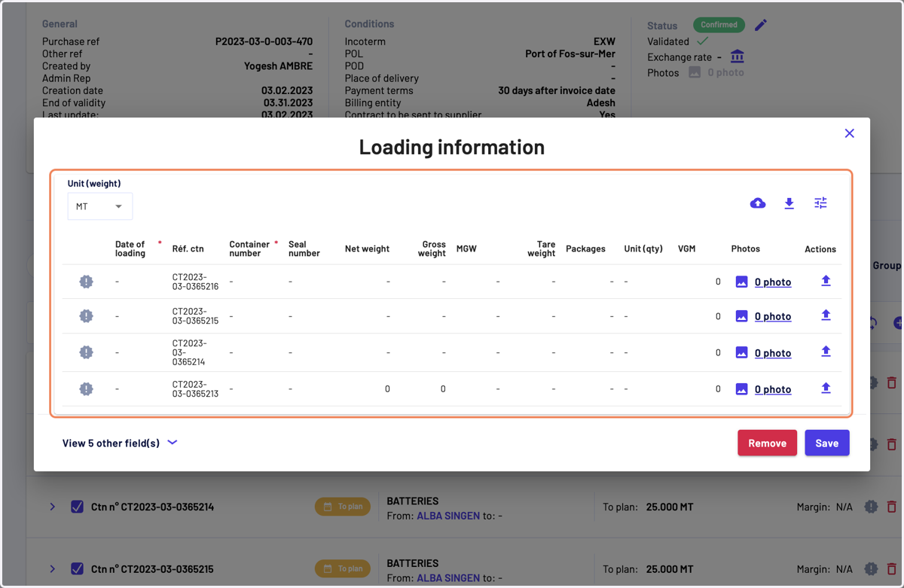Click the Unit (qty) column header
Viewport: 904px width, 588px height.
click(643, 248)
